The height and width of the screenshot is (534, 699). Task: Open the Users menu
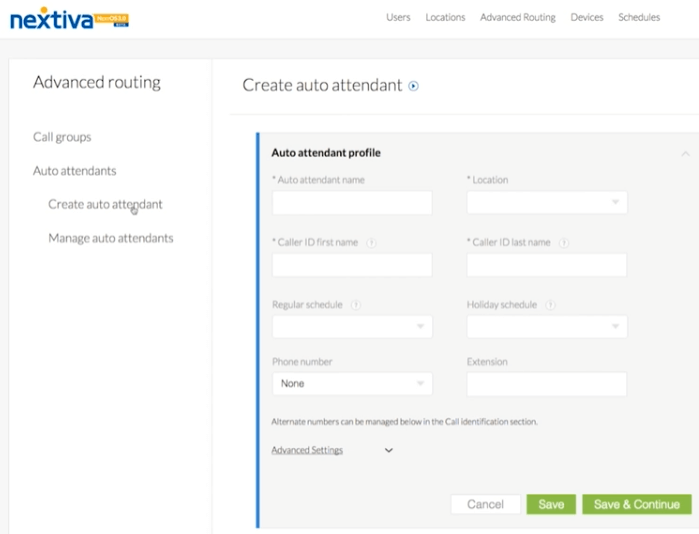point(398,17)
